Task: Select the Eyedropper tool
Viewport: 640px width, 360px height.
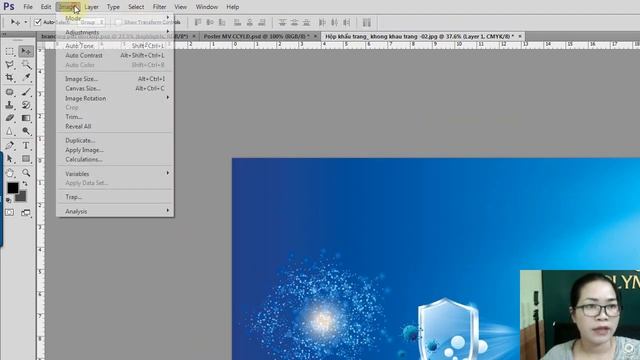Action: (x=26, y=78)
